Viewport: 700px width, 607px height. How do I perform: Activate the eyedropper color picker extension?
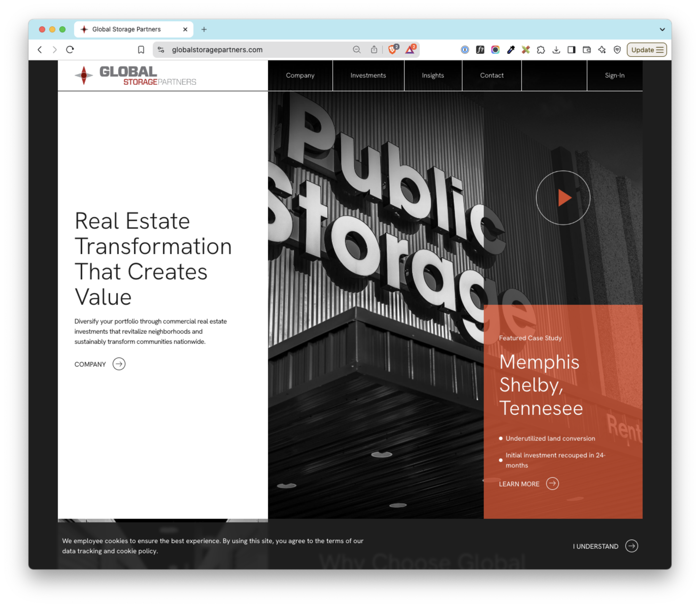pos(510,50)
